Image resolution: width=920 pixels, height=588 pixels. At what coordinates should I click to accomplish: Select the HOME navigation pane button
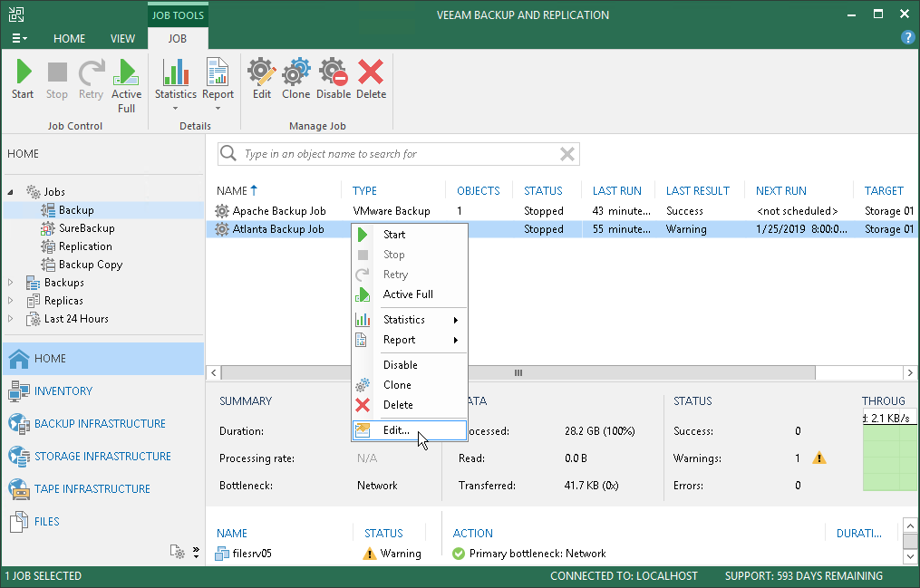coord(103,358)
